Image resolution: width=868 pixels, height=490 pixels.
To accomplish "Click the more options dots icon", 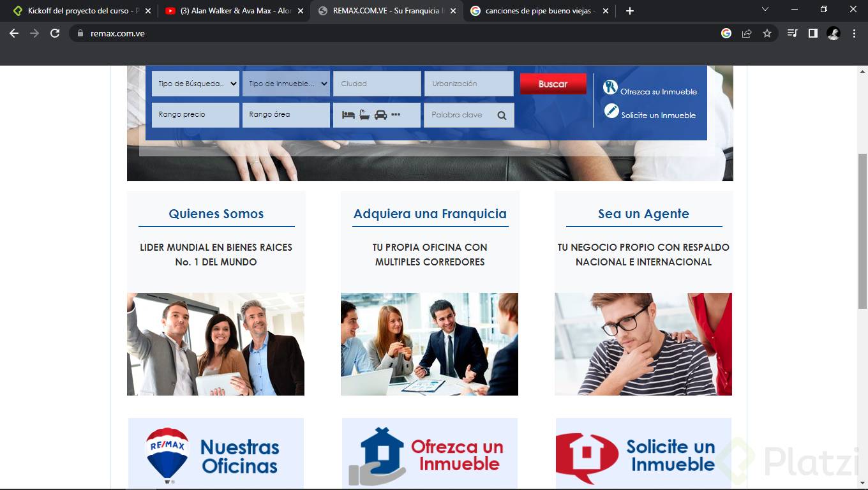I will tap(396, 115).
